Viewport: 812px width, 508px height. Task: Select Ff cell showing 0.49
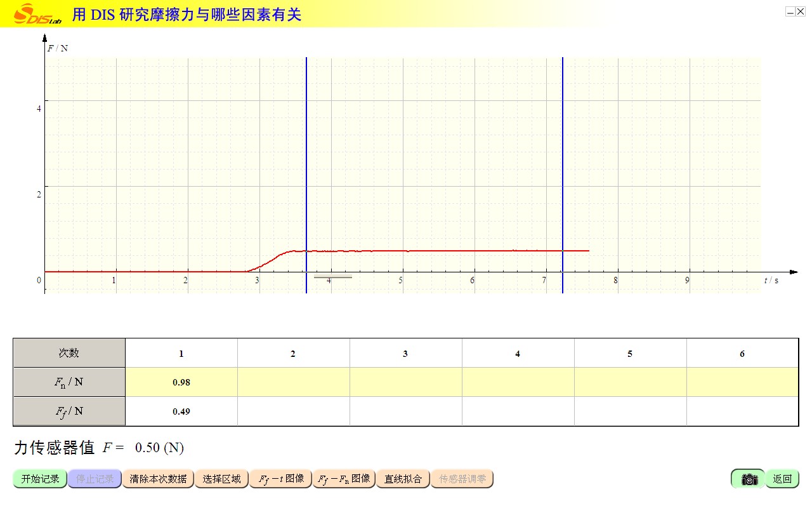coord(181,411)
